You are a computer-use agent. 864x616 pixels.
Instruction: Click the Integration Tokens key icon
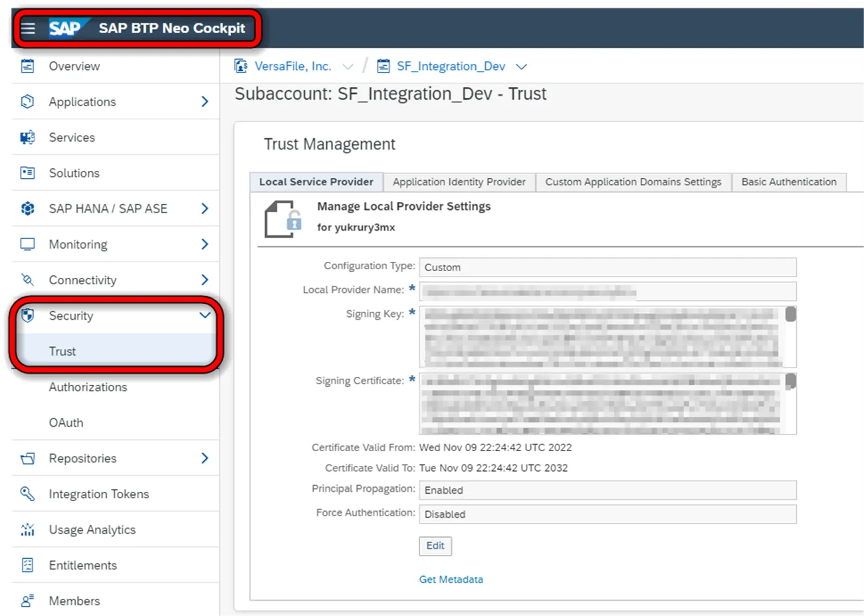tap(27, 494)
